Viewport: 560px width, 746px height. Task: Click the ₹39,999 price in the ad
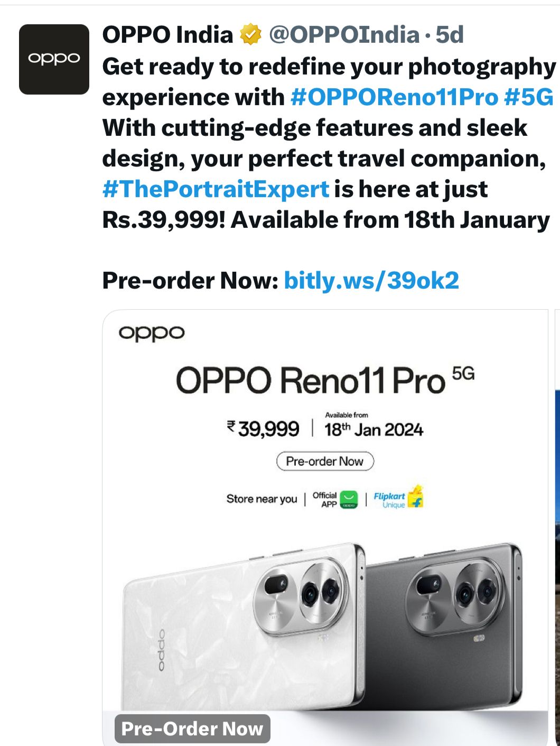(x=263, y=428)
